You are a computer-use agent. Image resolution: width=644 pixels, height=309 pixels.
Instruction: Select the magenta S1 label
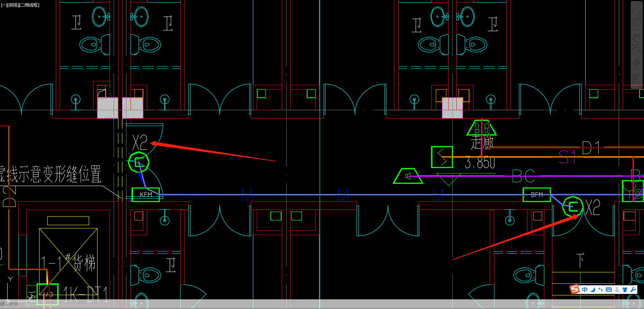[567, 157]
